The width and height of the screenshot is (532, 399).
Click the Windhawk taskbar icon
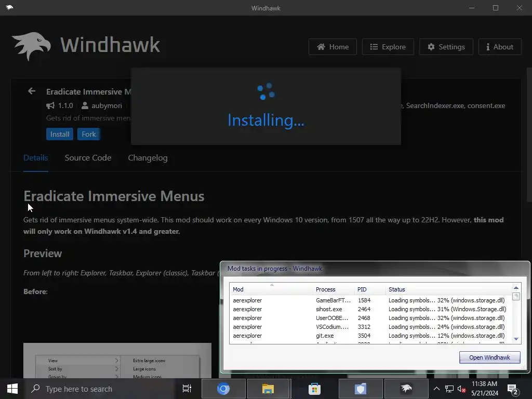click(406, 389)
